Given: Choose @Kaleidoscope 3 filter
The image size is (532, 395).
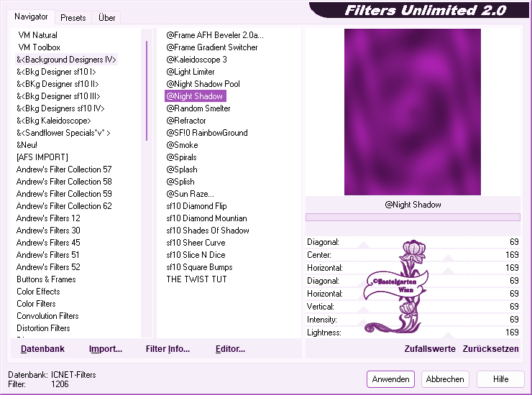Looking at the screenshot, I should pos(196,60).
